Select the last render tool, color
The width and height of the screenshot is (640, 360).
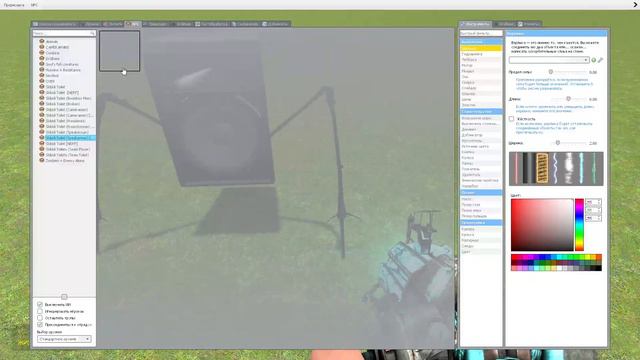[x=481, y=252]
